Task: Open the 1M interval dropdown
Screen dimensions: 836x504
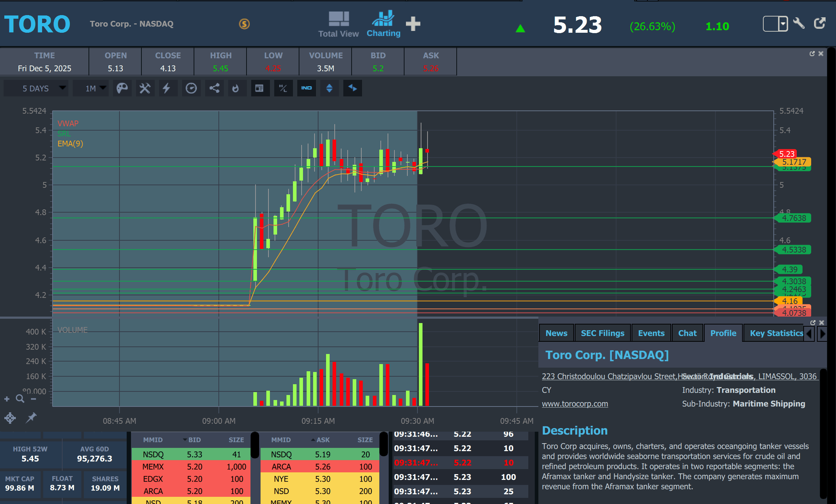Action: [x=91, y=88]
